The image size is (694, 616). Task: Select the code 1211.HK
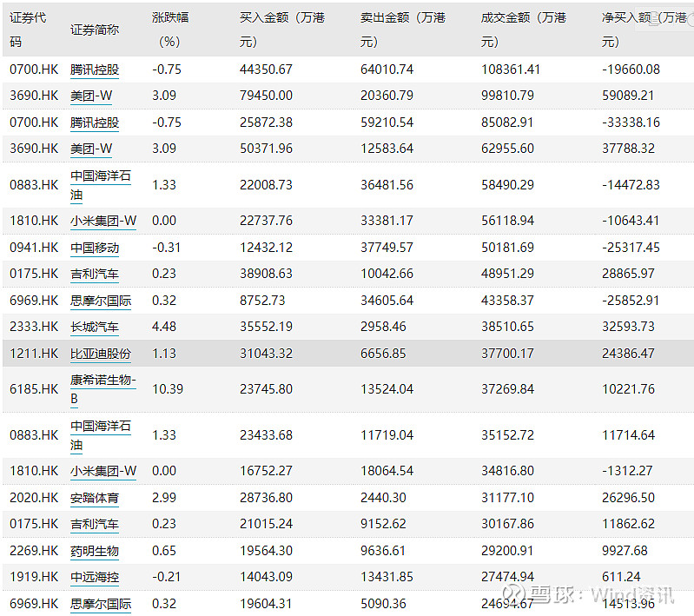(x=34, y=354)
